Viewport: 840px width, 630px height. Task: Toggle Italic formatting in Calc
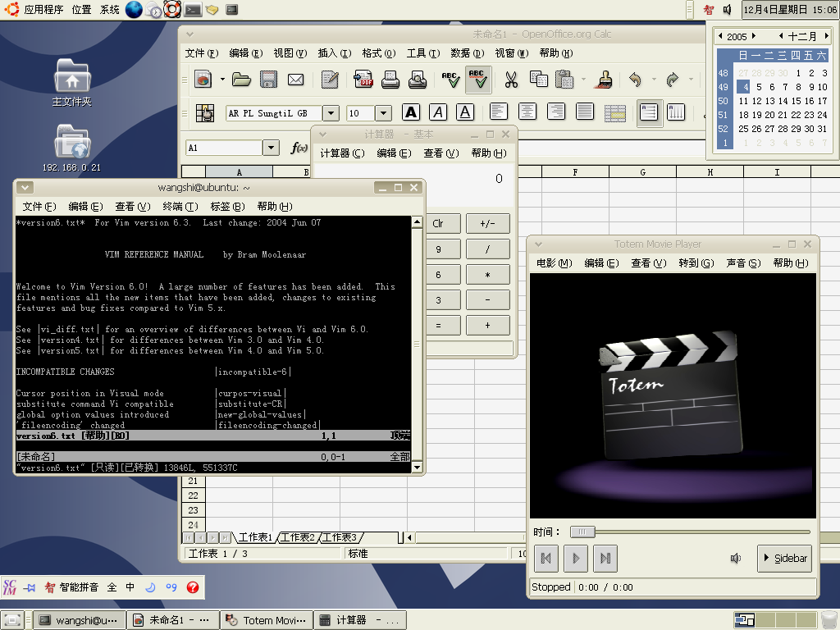point(438,112)
